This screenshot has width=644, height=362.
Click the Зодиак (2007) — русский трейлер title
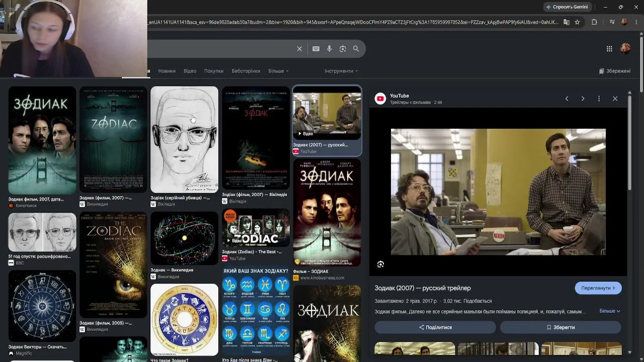tap(423, 288)
